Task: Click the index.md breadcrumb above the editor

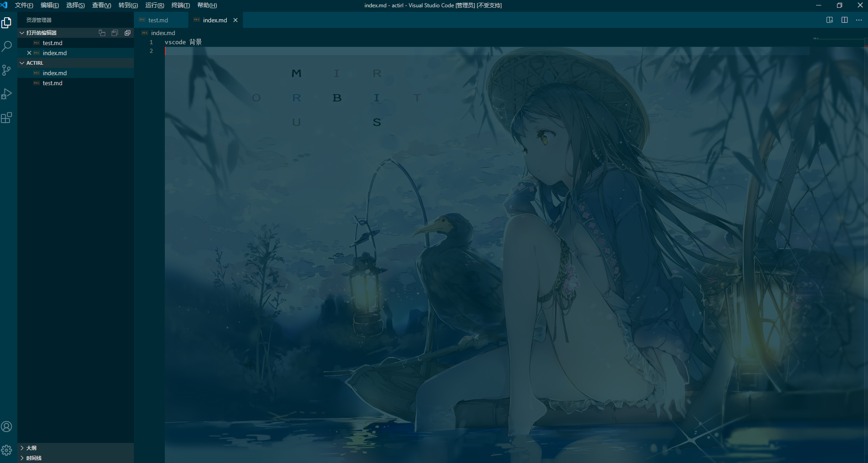Action: [163, 33]
